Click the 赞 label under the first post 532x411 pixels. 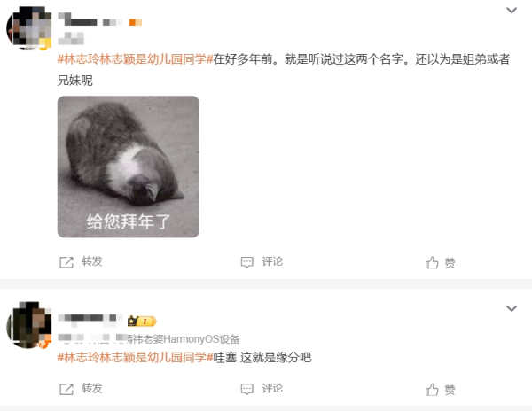(450, 262)
